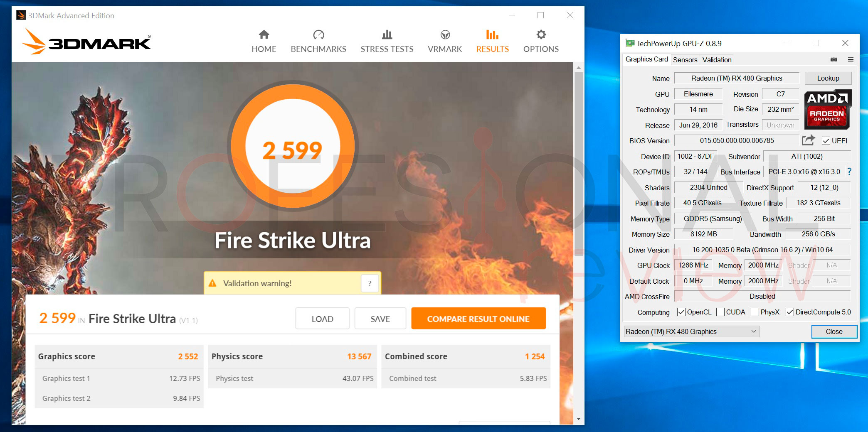Toggle the CUDA checkbox

click(720, 312)
